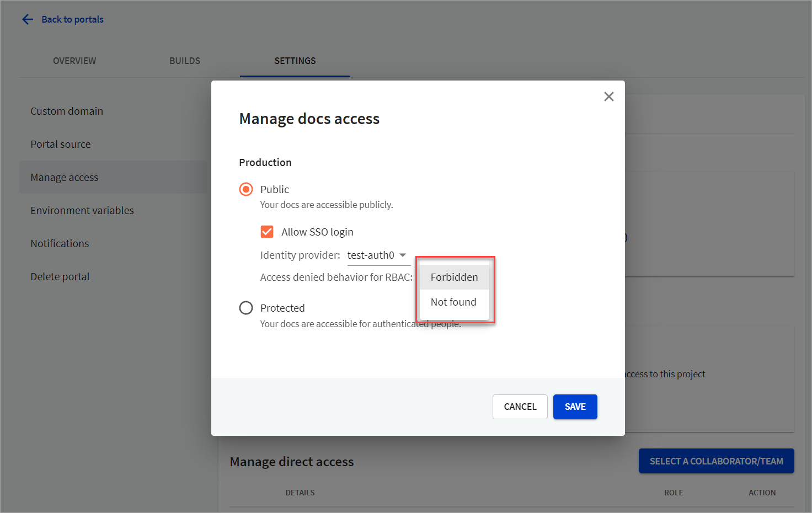Viewport: 812px width, 513px height.
Task: Go back via Back to portals link
Action: point(72,19)
